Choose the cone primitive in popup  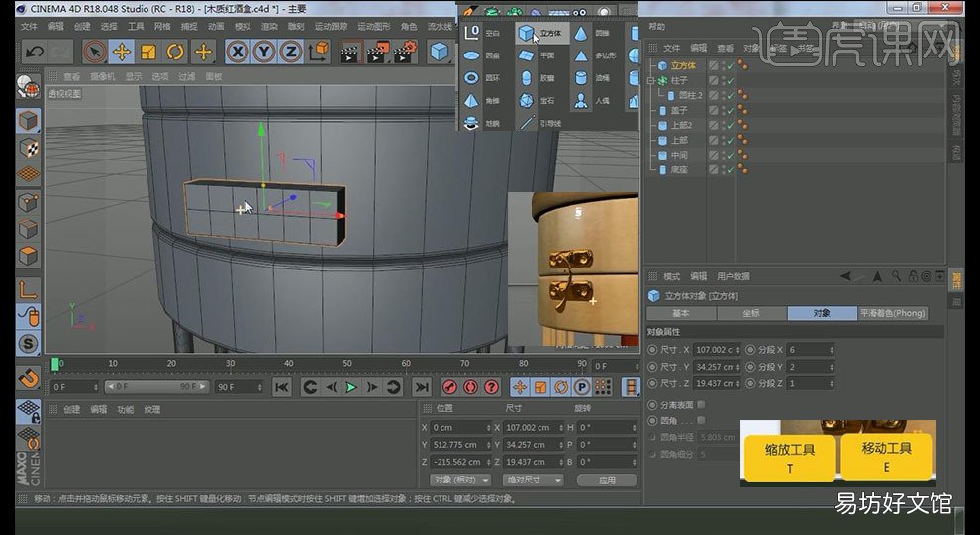pos(581,33)
